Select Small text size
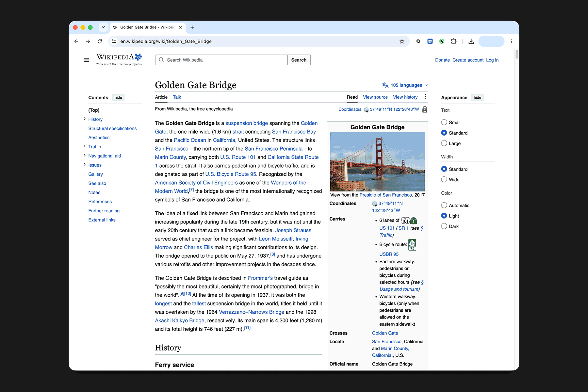 pos(444,122)
